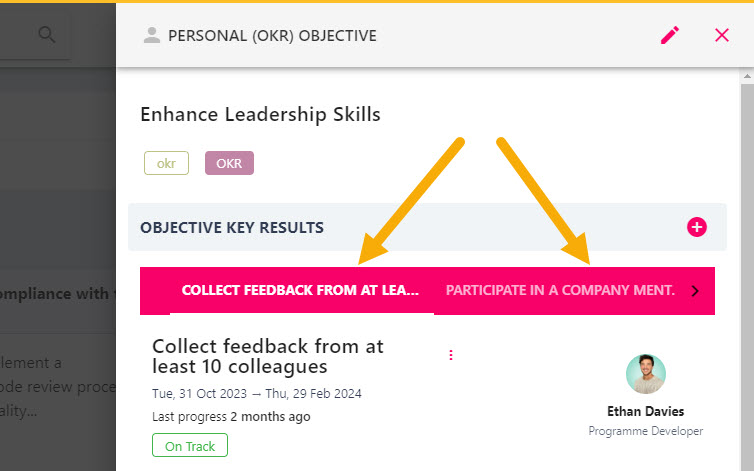Open the three-dot key result menu
Viewport: 754px width, 471px height.
click(x=451, y=355)
